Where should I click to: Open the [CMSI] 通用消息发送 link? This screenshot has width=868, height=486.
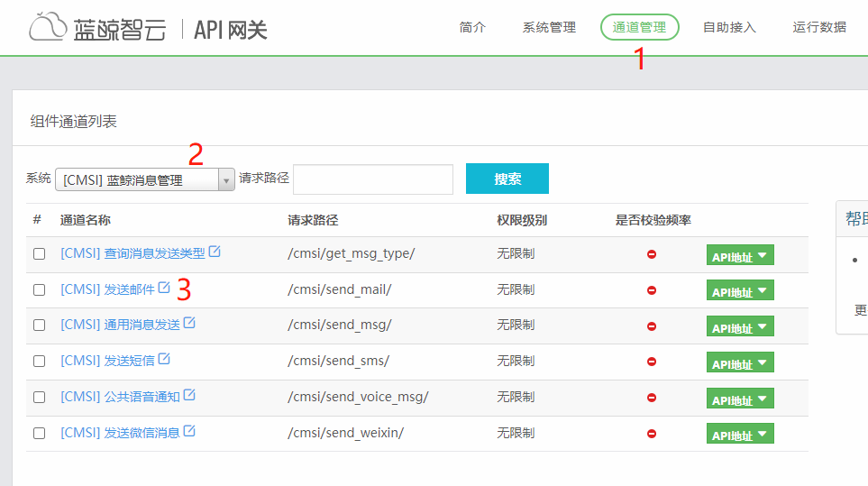click(x=120, y=325)
